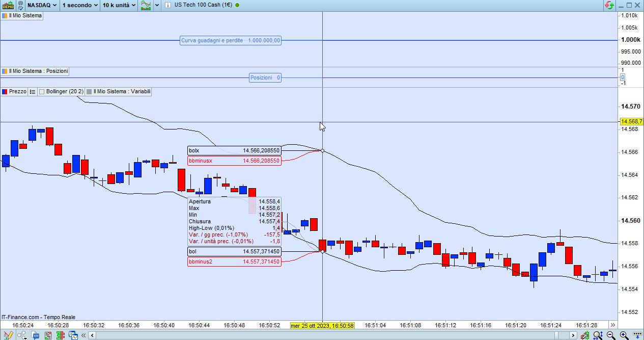
Task: Click the 'Chiusura 14.557,4' tooltip row
Action: pos(234,221)
